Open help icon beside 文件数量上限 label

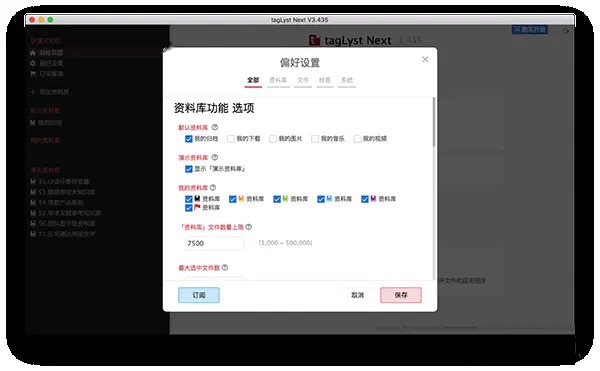click(248, 227)
